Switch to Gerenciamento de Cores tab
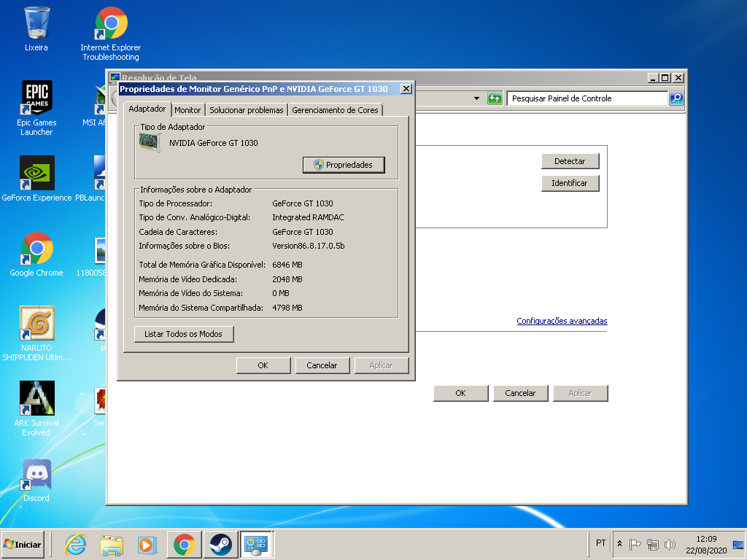Screen dimensions: 747x560 point(335,110)
